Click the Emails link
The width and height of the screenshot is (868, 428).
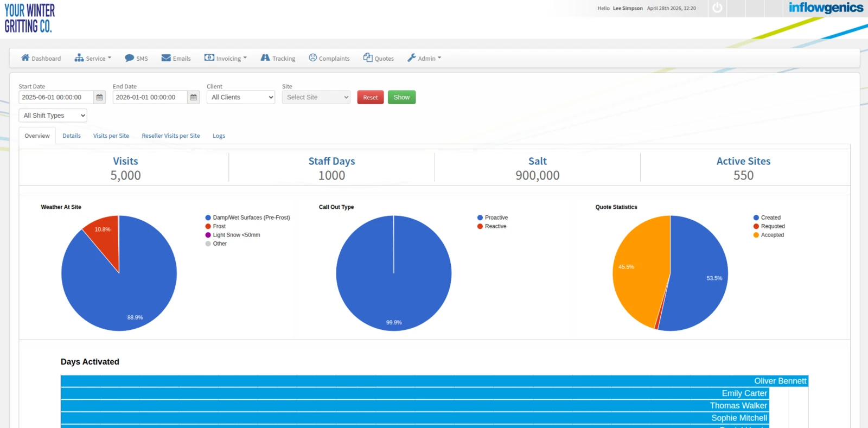pyautogui.click(x=182, y=59)
